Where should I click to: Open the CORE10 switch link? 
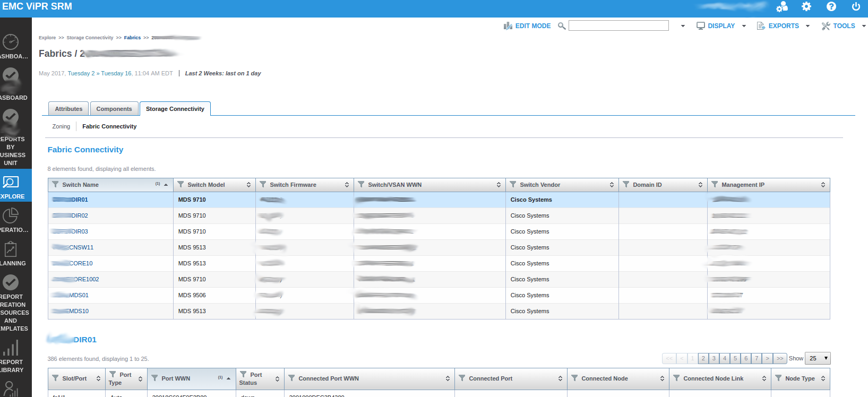tap(72, 263)
